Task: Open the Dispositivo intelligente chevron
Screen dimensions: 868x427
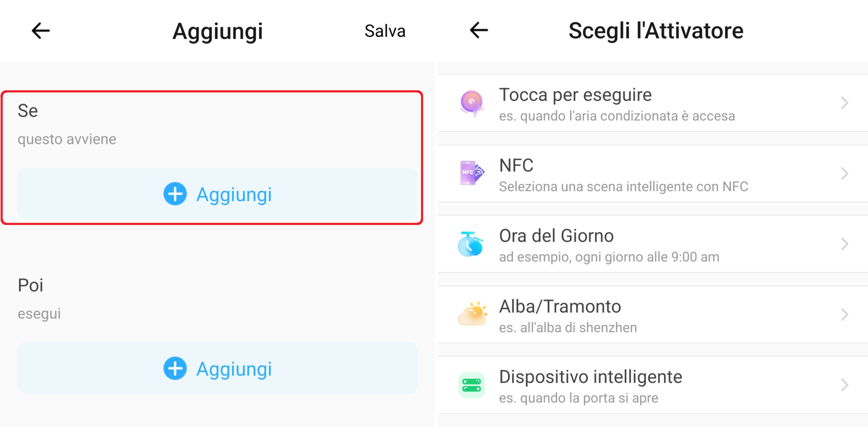Action: pos(844,385)
